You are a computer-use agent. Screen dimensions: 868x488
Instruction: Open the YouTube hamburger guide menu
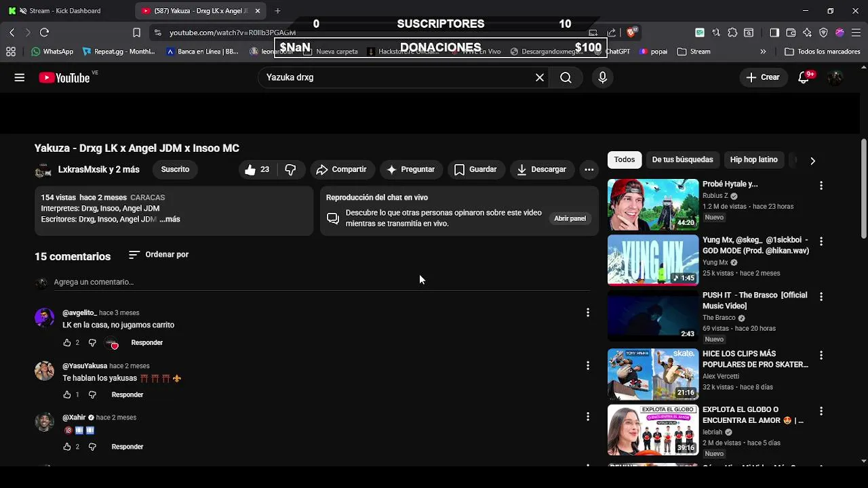pos(20,77)
